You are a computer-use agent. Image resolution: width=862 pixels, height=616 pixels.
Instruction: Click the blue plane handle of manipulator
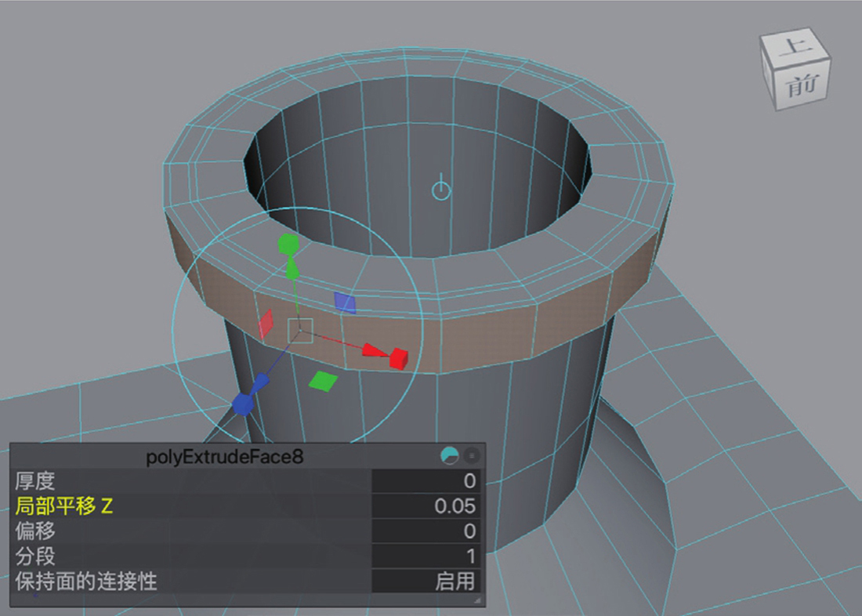pyautogui.click(x=345, y=303)
